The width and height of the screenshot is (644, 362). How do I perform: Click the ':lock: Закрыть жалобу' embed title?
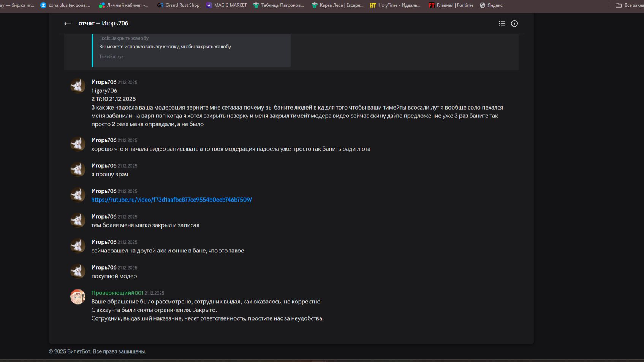click(124, 38)
